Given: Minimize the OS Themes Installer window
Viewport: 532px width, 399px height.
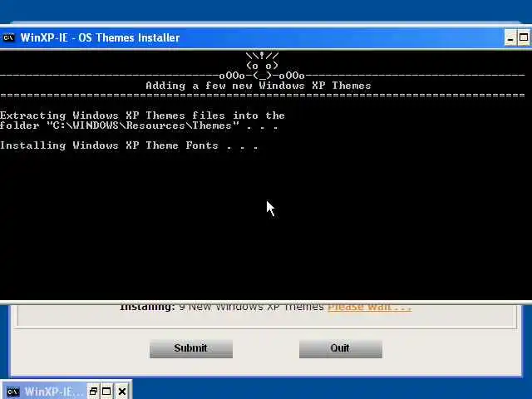Looking at the screenshot, I should (x=510, y=37).
